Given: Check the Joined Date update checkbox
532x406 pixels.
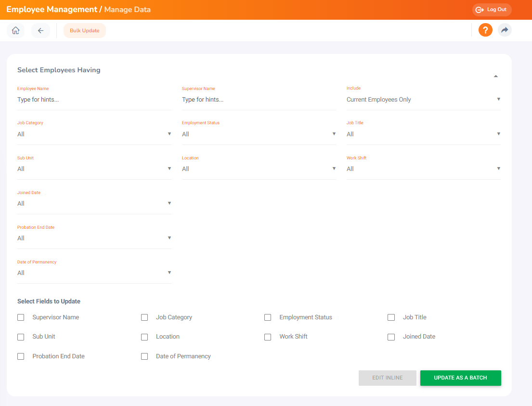Looking at the screenshot, I should pyautogui.click(x=391, y=337).
